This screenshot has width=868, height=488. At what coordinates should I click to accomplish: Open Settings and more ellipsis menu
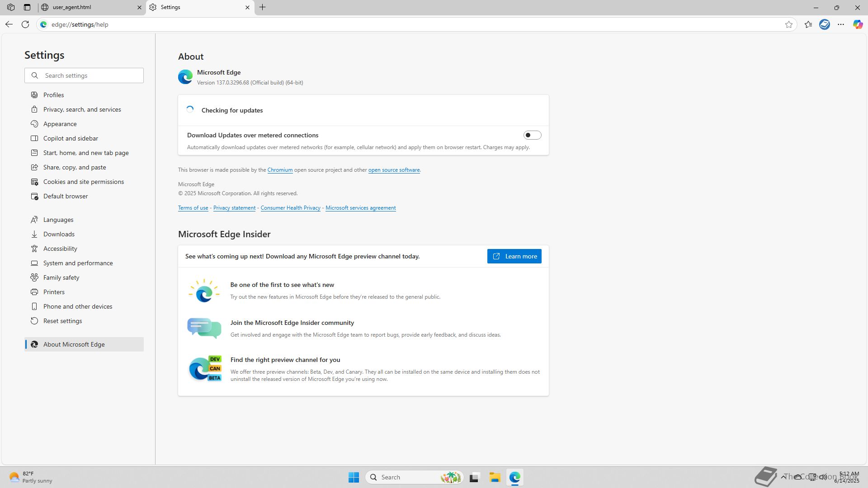pos(841,24)
